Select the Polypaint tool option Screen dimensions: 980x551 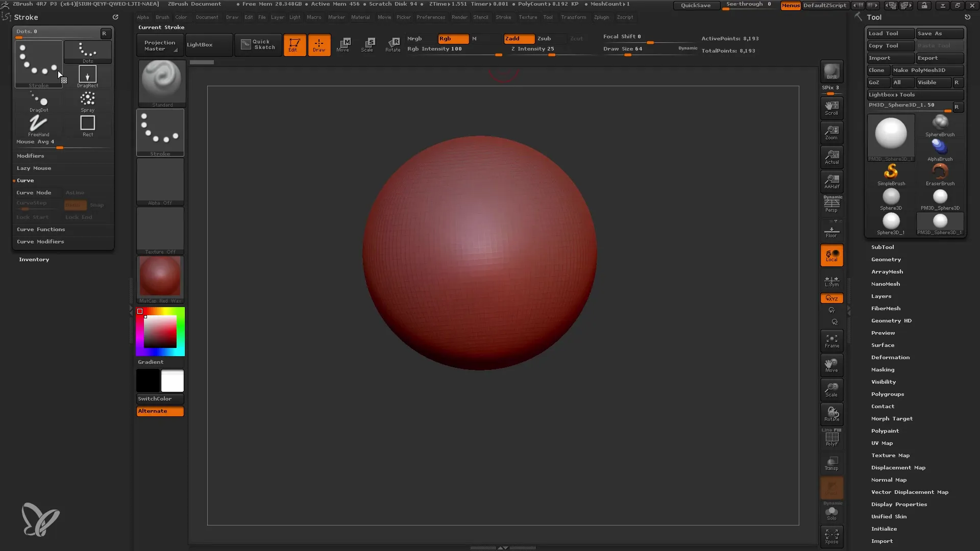885,431
